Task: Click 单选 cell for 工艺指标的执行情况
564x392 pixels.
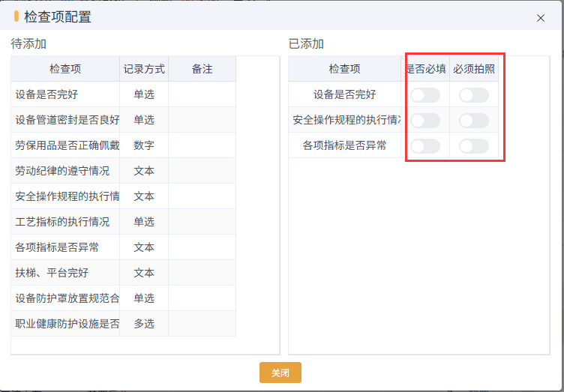Action: 144,222
